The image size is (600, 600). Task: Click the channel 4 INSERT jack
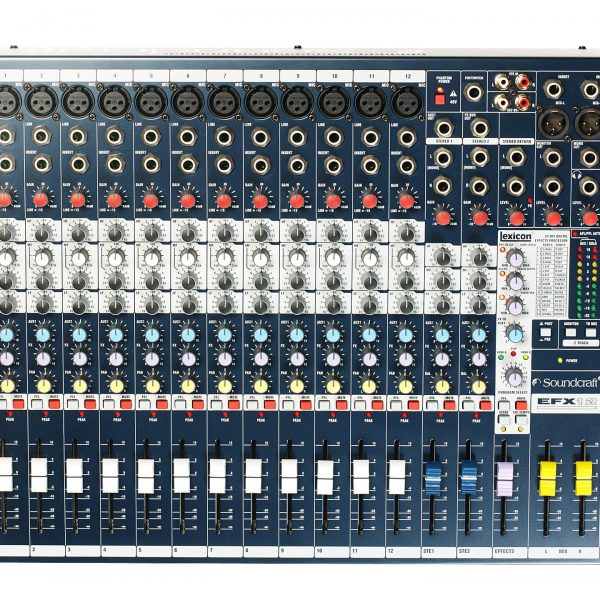tap(115, 165)
